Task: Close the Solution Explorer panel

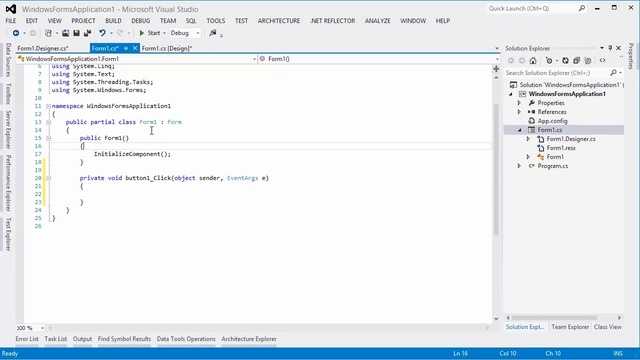Action: pyautogui.click(x=618, y=48)
